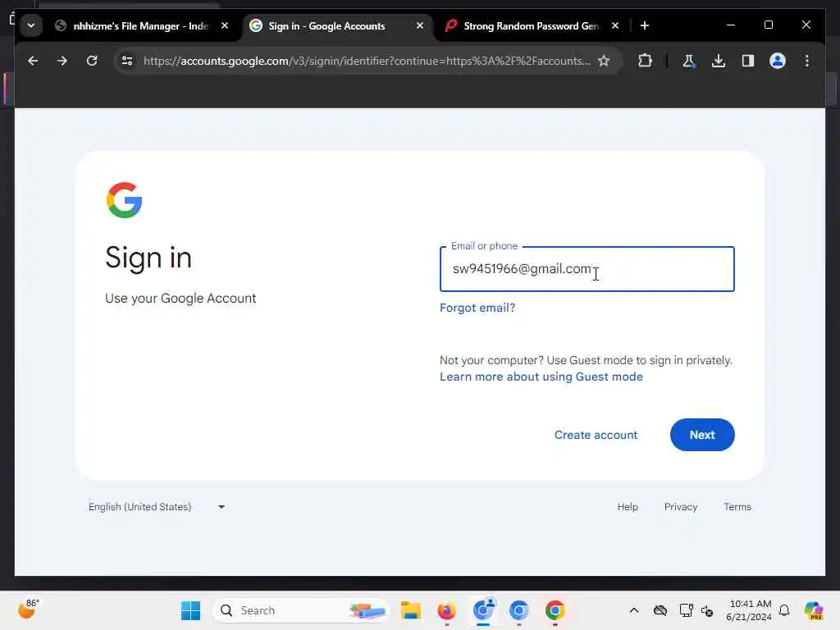This screenshot has height=630, width=840.
Task: Launch Firefox from the taskbar
Action: pyautogui.click(x=446, y=610)
